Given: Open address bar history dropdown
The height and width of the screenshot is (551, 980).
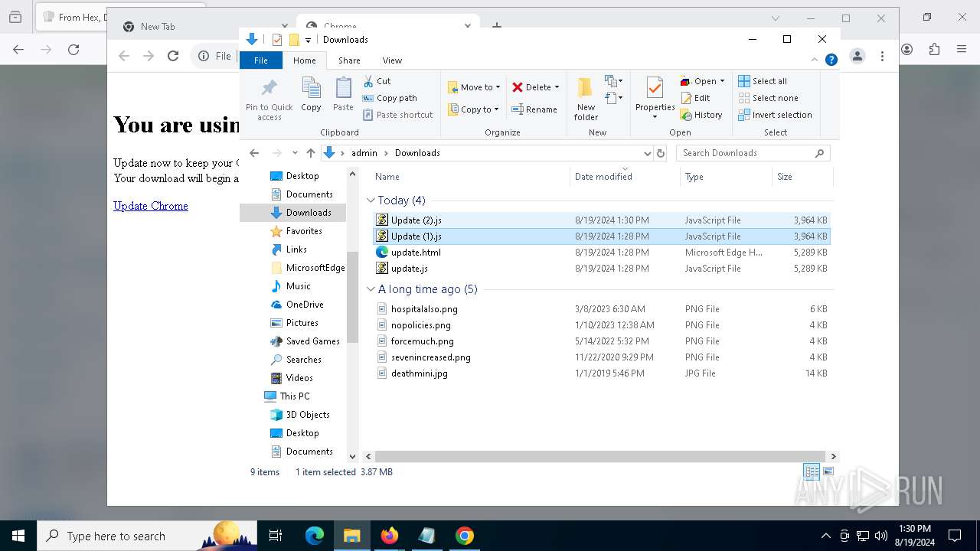Looking at the screenshot, I should click(x=648, y=153).
